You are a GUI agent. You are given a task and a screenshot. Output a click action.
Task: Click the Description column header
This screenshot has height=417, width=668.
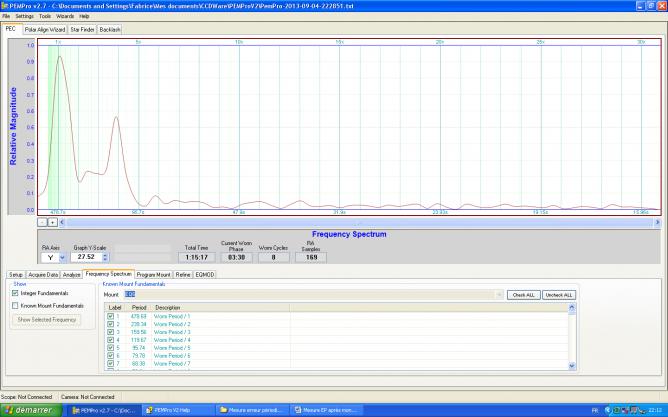coord(221,307)
